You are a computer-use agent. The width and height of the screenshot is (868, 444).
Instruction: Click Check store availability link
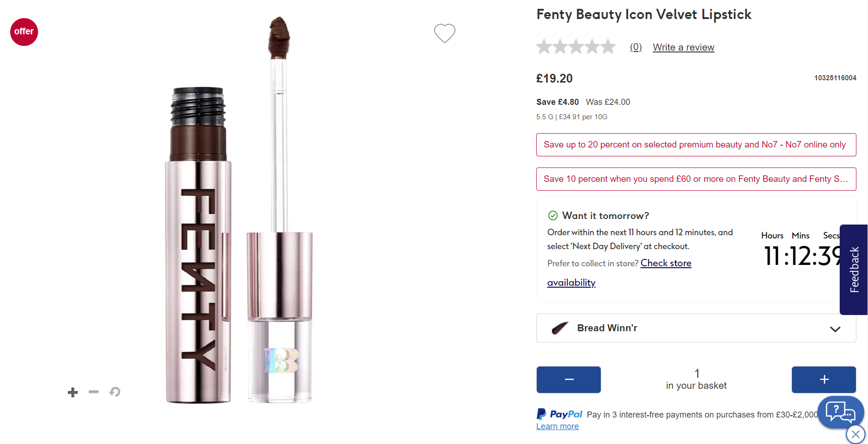(666, 263)
